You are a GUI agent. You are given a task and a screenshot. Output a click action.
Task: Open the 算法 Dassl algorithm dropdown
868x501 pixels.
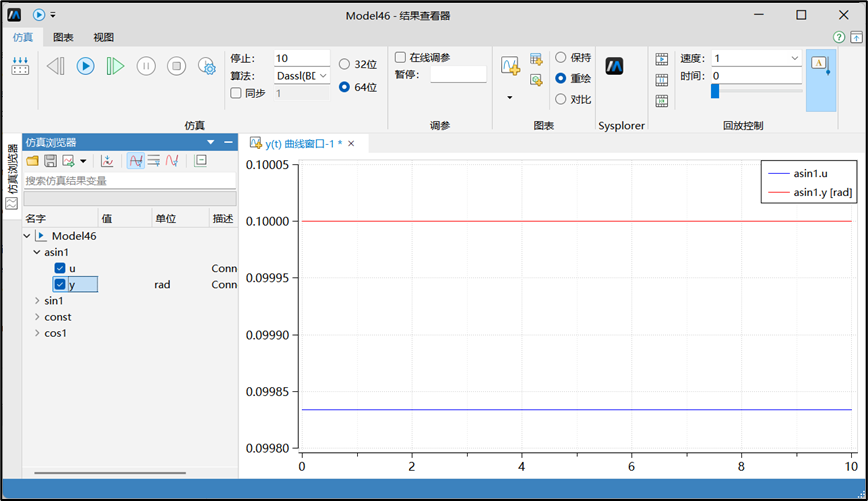302,75
